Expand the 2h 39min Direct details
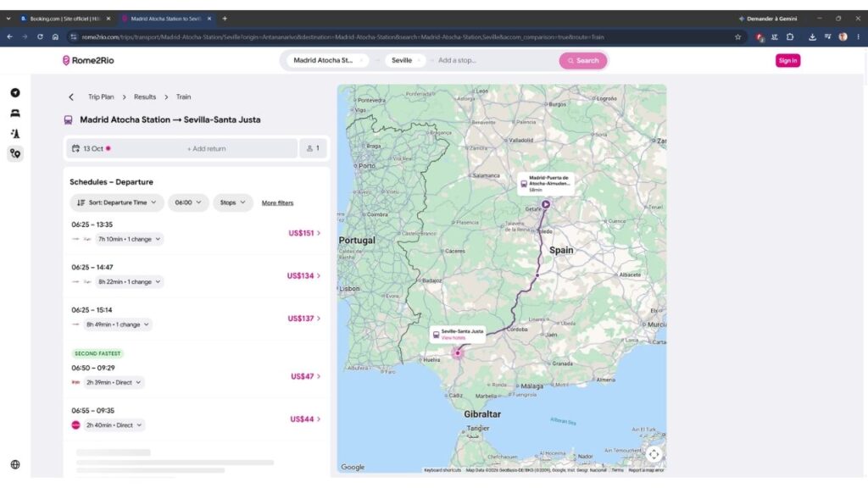 coord(114,382)
